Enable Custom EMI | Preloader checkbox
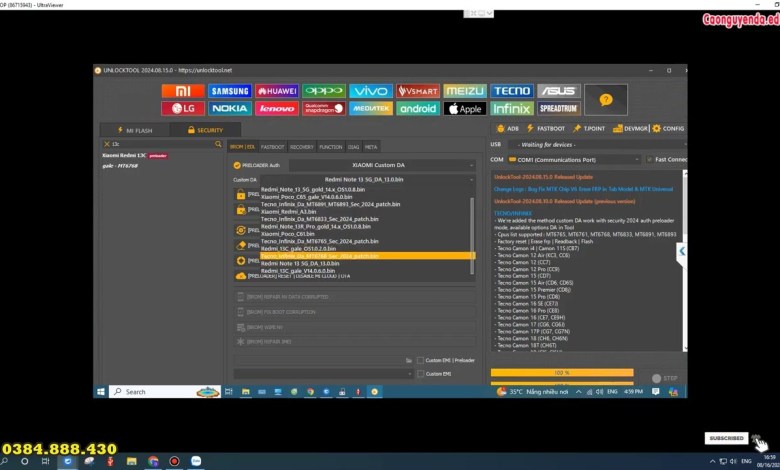Image resolution: width=780 pixels, height=470 pixels. point(420,360)
